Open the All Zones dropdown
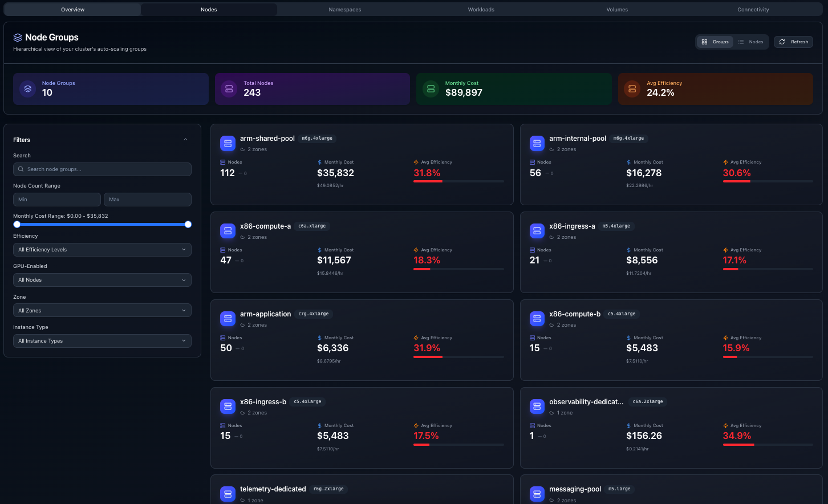The image size is (828, 504). [x=102, y=311]
